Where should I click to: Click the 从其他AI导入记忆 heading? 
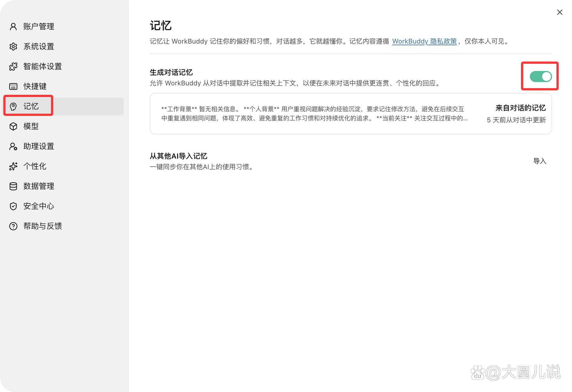[x=178, y=156]
